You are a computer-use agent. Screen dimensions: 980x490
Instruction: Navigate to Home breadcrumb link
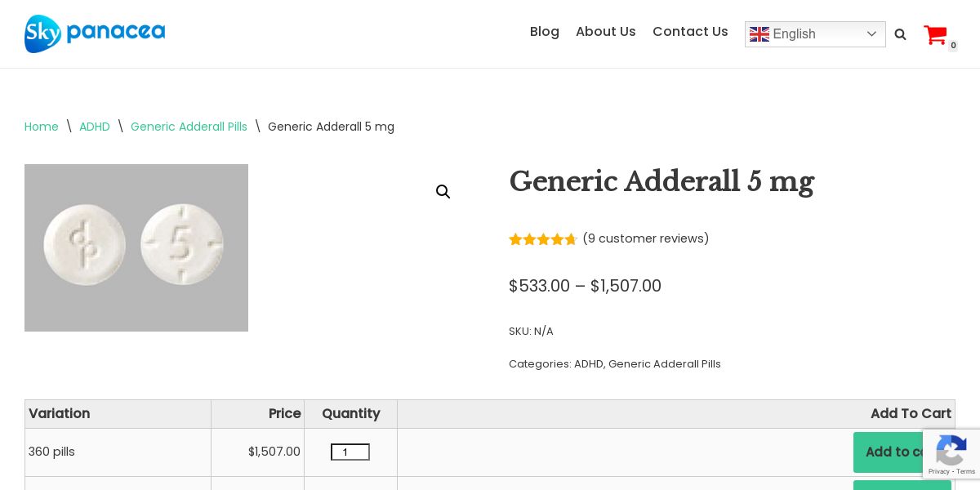click(42, 127)
